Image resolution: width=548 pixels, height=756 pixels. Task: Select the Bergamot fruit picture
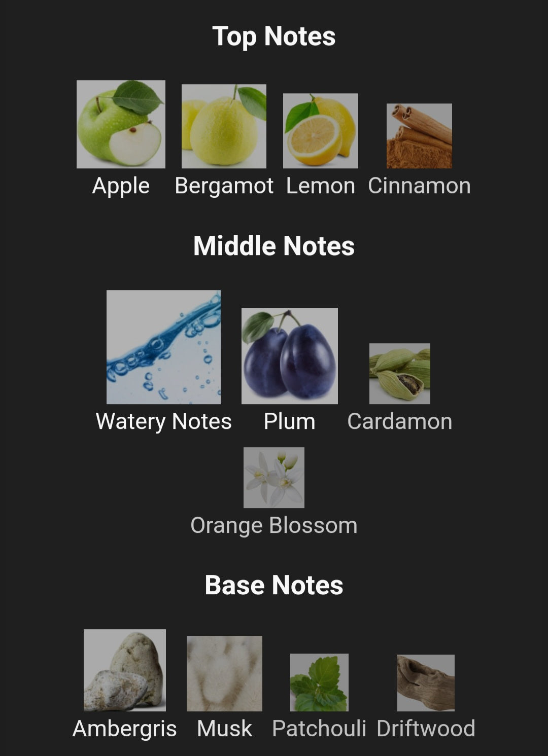coord(224,126)
